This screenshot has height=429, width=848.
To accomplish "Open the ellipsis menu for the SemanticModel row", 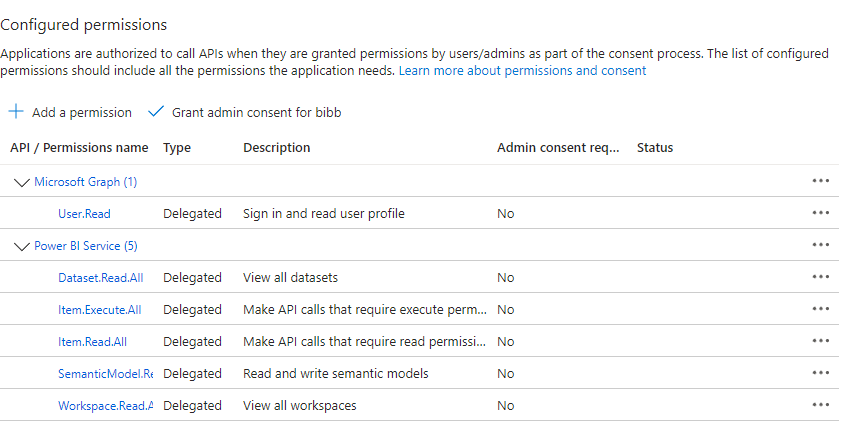I will (820, 373).
